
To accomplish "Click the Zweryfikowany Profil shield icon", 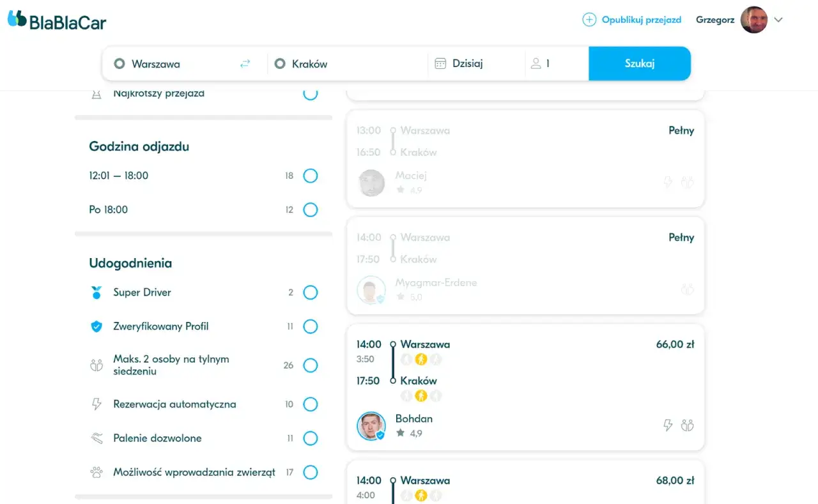I will point(96,326).
